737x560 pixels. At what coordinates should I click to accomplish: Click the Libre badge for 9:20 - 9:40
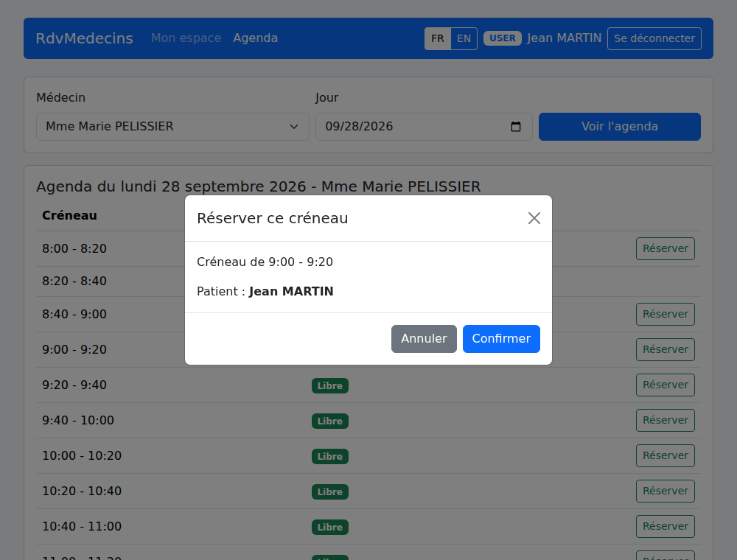click(x=330, y=385)
